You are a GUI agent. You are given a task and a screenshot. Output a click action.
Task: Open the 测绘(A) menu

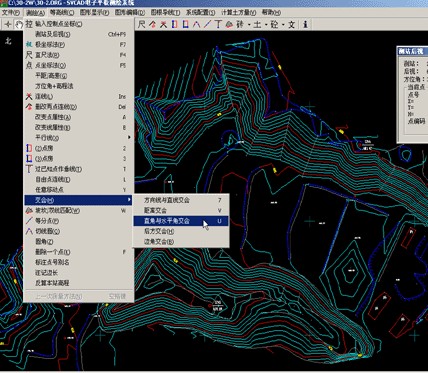pyautogui.click(x=35, y=13)
